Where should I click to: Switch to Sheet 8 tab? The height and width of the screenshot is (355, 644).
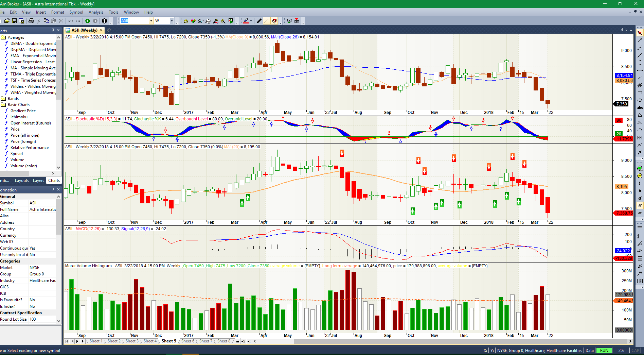223,341
